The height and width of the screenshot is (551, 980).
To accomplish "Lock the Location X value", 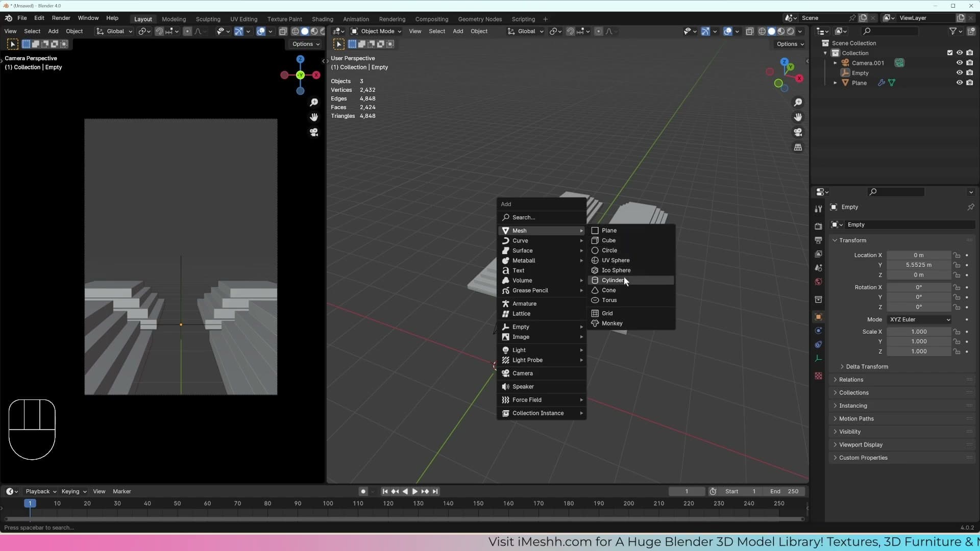I will tap(957, 255).
